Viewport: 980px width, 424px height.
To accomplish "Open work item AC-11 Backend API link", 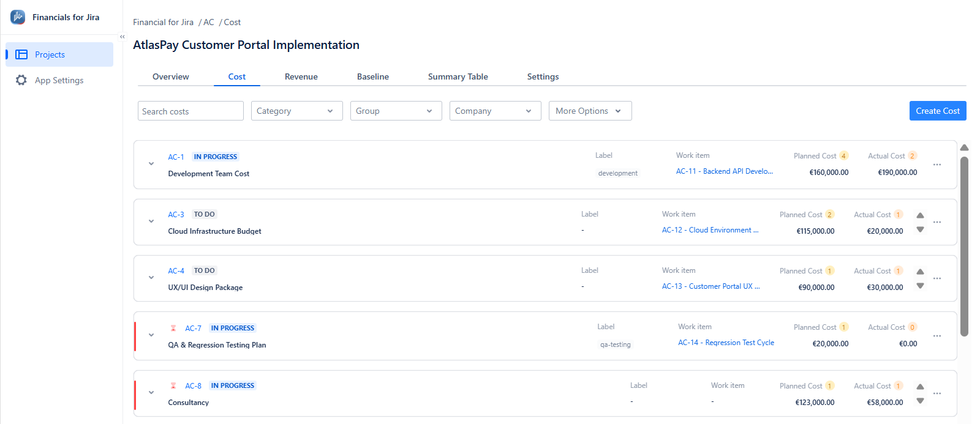I will [x=725, y=171].
